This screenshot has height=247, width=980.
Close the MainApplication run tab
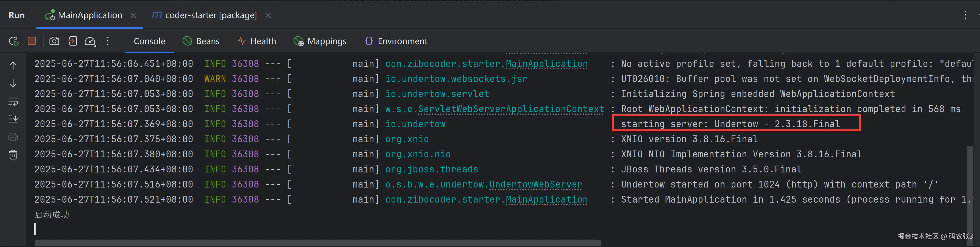point(133,15)
